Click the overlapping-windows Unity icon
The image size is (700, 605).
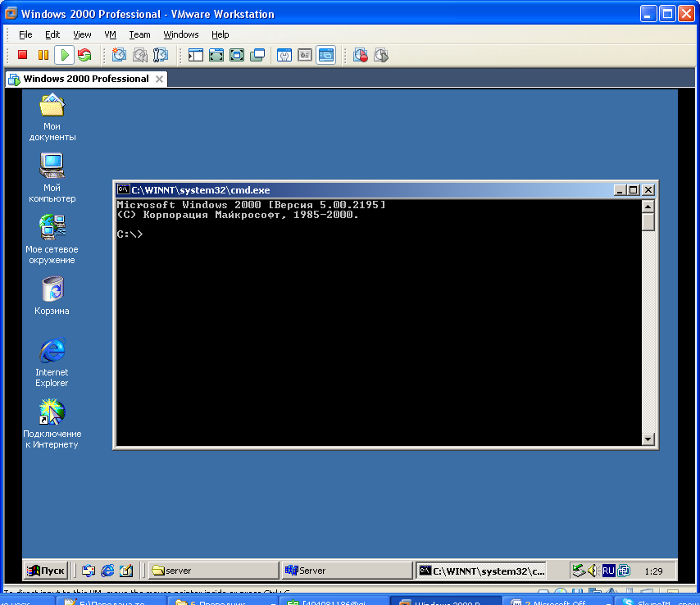pyautogui.click(x=257, y=55)
